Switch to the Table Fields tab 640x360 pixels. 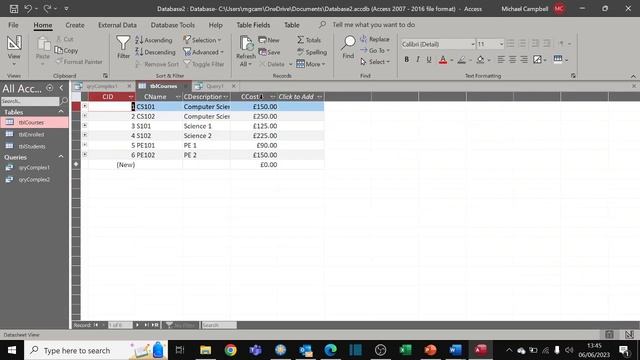point(253,25)
